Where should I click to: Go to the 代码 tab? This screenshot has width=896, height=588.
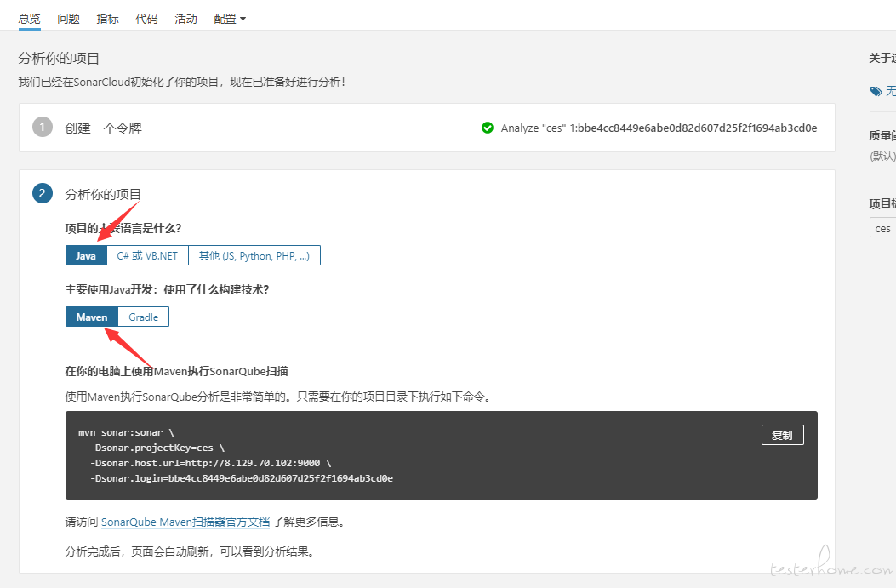[x=146, y=19]
